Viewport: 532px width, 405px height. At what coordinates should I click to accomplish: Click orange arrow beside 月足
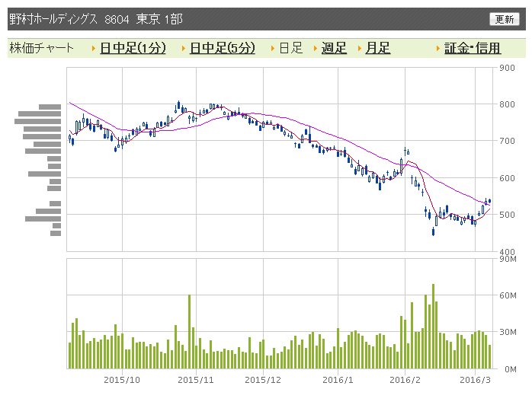point(360,49)
